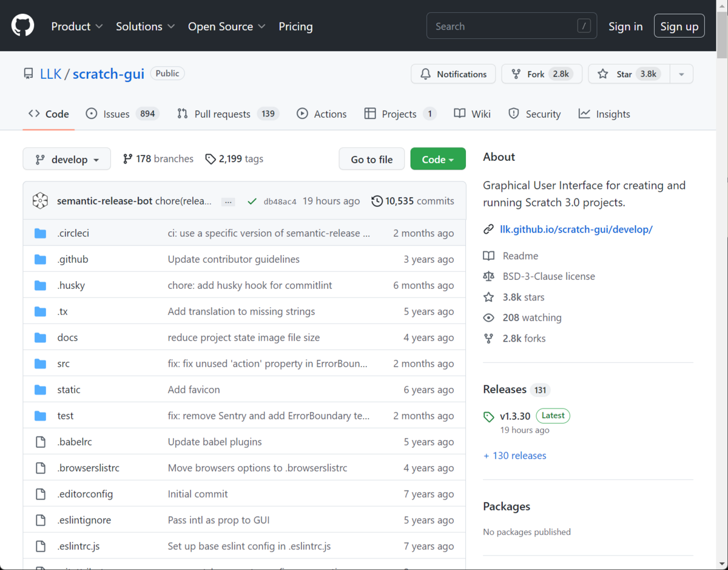Click the Notifications bell icon
The width and height of the screenshot is (728, 570).
pos(426,74)
